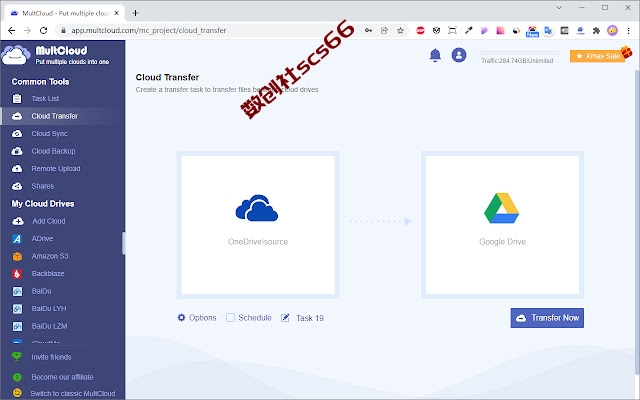Click the Invite friends trophy icon

coord(17,356)
